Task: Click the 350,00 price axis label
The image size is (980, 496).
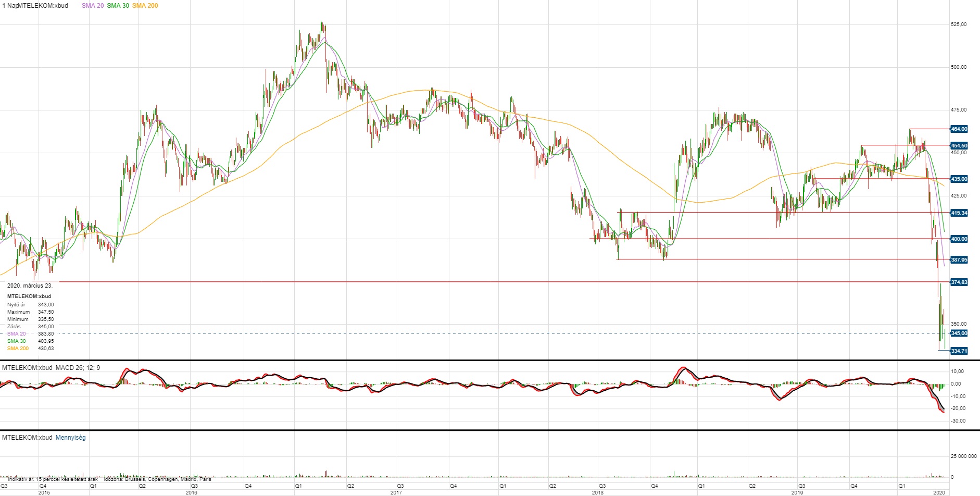Action: click(x=959, y=324)
